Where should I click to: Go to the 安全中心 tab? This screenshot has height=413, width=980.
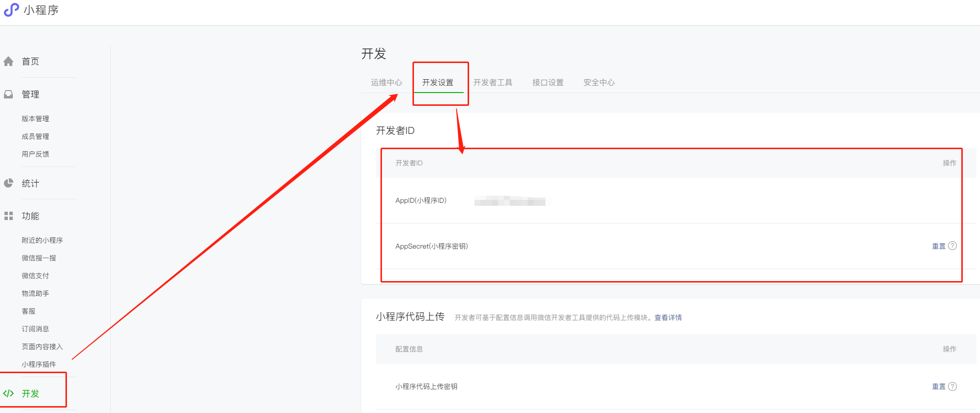click(x=599, y=83)
